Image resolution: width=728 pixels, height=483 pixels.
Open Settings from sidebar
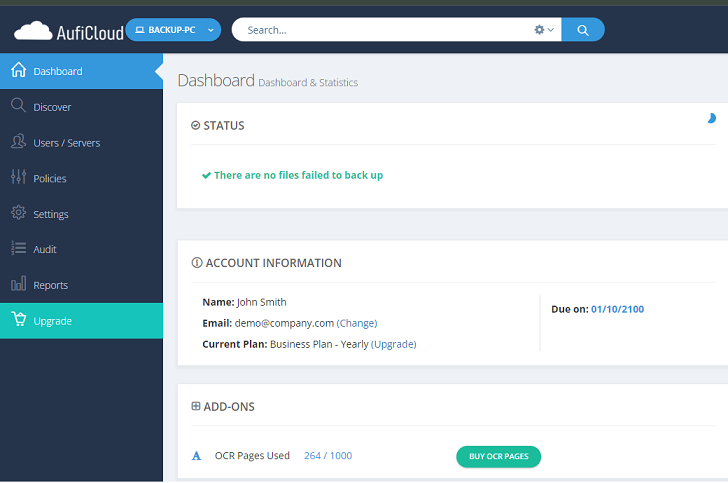click(81, 214)
